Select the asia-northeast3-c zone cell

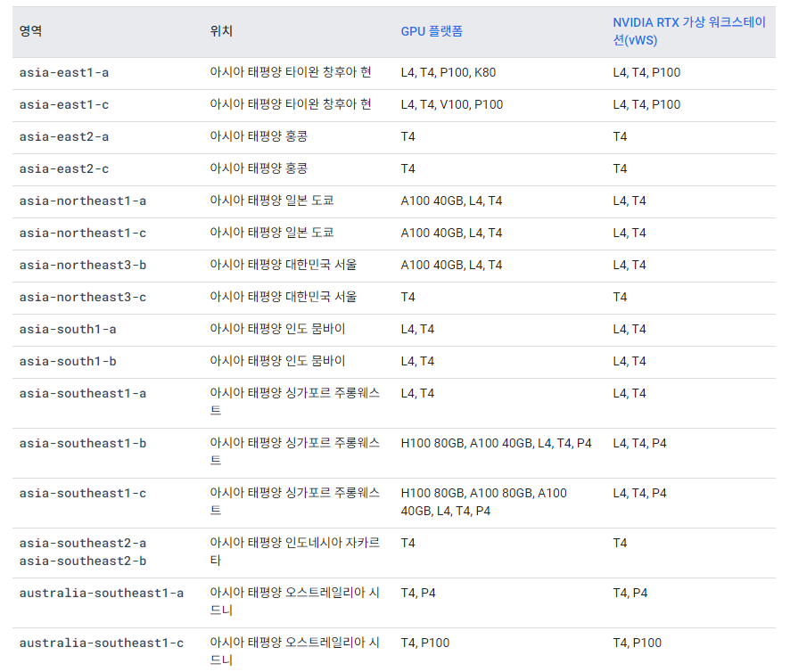pyautogui.click(x=83, y=298)
